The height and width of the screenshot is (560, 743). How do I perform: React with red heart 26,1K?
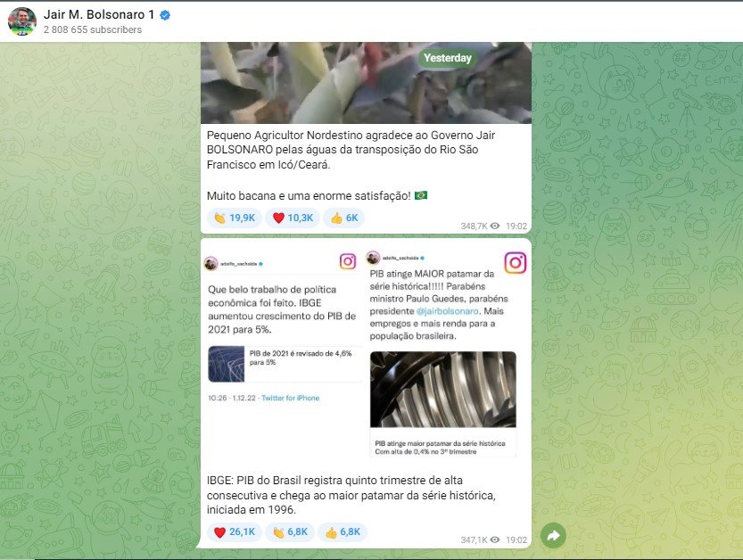tap(235, 532)
